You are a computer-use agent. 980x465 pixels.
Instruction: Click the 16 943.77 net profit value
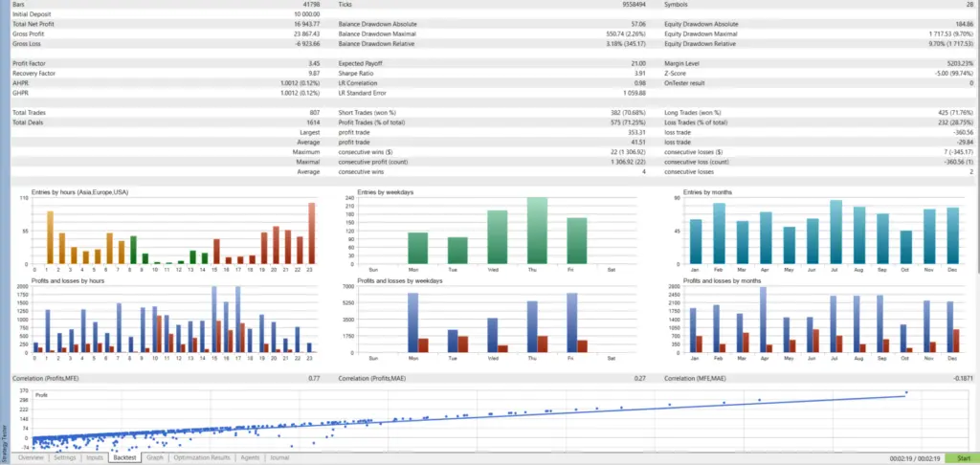coord(307,24)
